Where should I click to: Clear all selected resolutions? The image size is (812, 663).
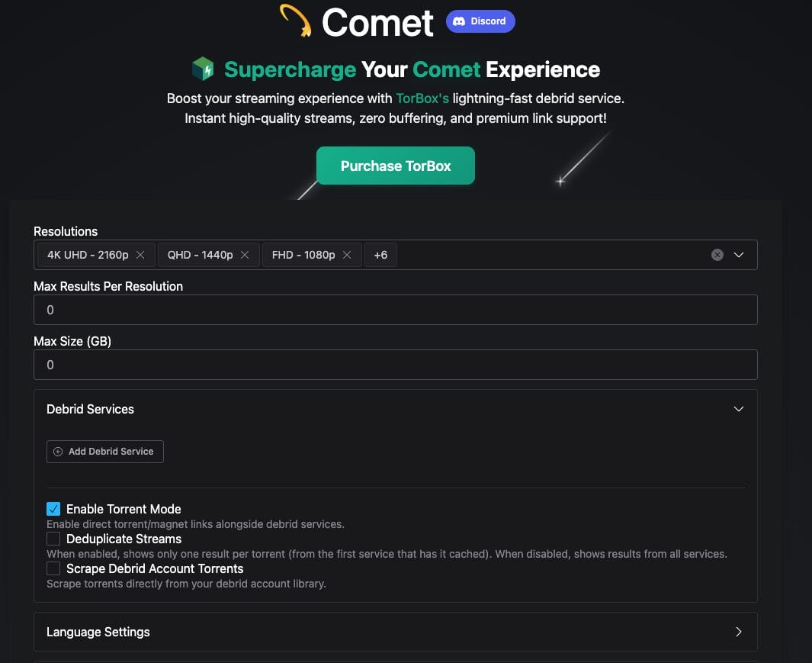pos(717,255)
